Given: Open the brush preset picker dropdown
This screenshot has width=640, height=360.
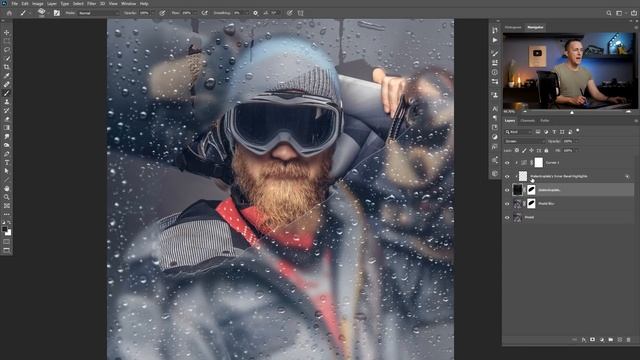Looking at the screenshot, I should click(48, 13).
